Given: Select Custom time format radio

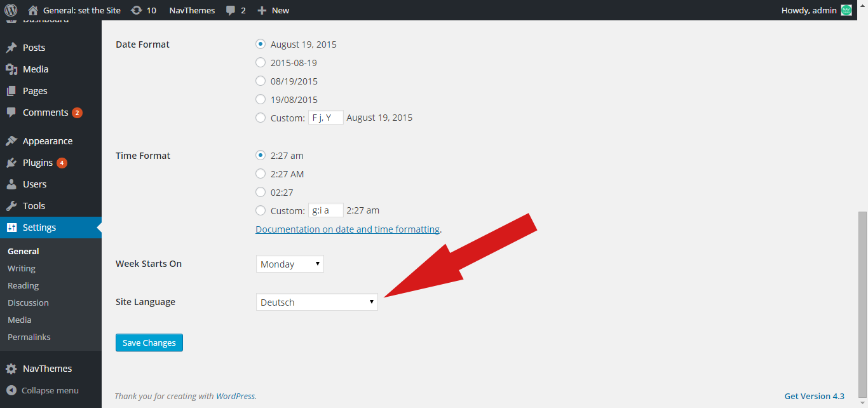Looking at the screenshot, I should [261, 210].
